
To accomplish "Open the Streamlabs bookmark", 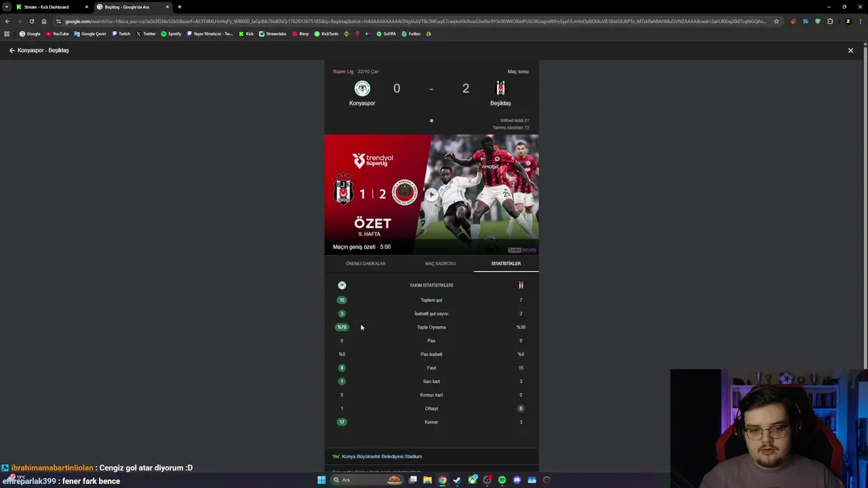I will tap(273, 34).
